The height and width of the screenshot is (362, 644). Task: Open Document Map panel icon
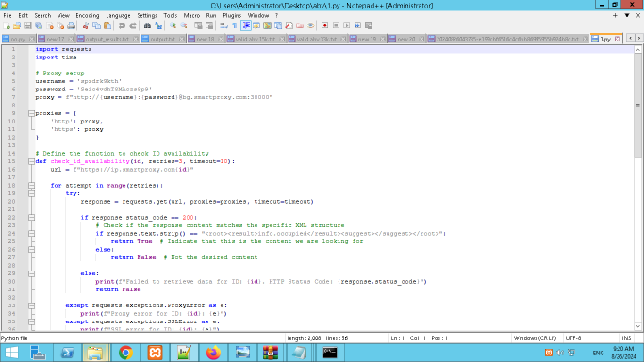pyautogui.click(x=267, y=25)
